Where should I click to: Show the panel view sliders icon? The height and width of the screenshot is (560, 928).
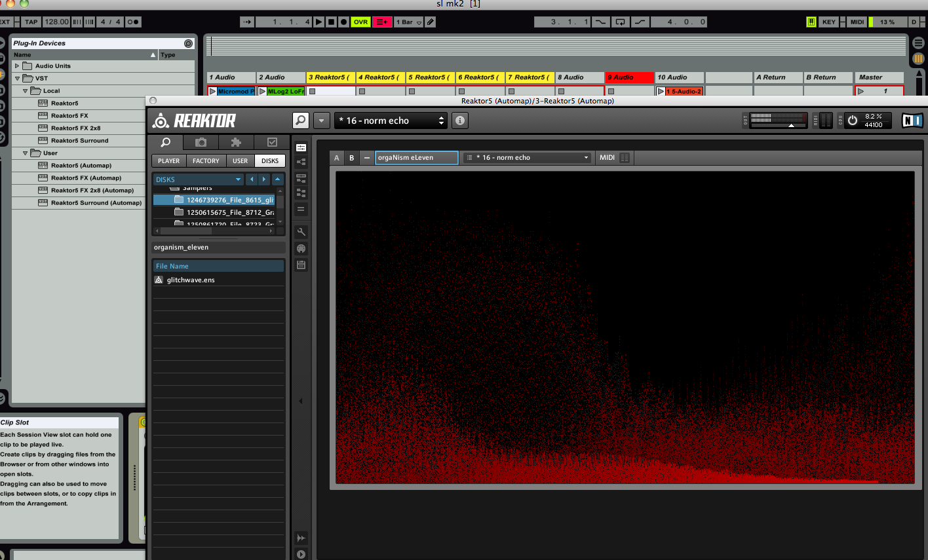(301, 148)
